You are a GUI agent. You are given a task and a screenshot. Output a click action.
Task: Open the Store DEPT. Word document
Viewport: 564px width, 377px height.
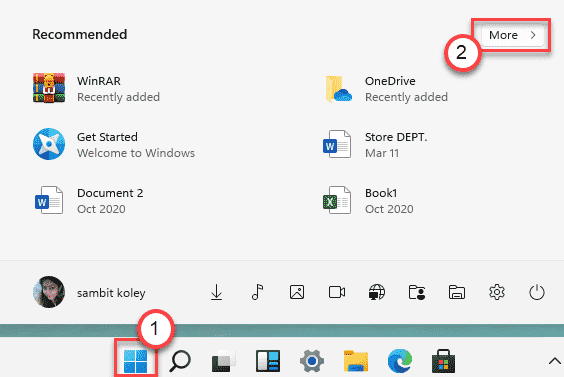375,145
